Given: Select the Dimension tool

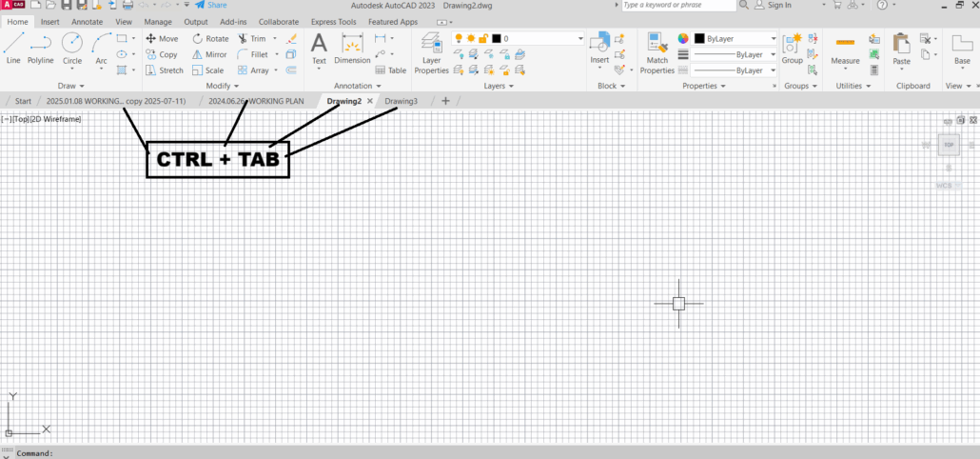Looking at the screenshot, I should [x=352, y=48].
